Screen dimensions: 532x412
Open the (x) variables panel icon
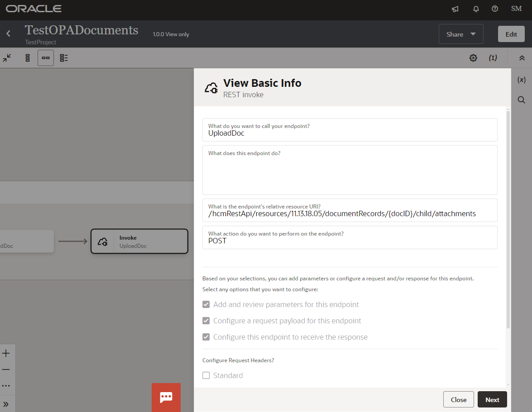click(x=521, y=79)
